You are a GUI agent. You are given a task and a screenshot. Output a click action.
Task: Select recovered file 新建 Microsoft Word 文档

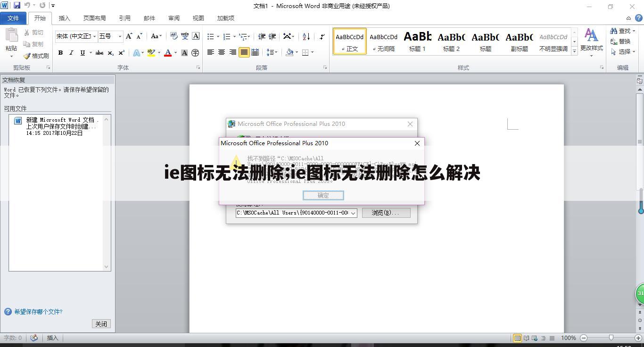point(57,126)
